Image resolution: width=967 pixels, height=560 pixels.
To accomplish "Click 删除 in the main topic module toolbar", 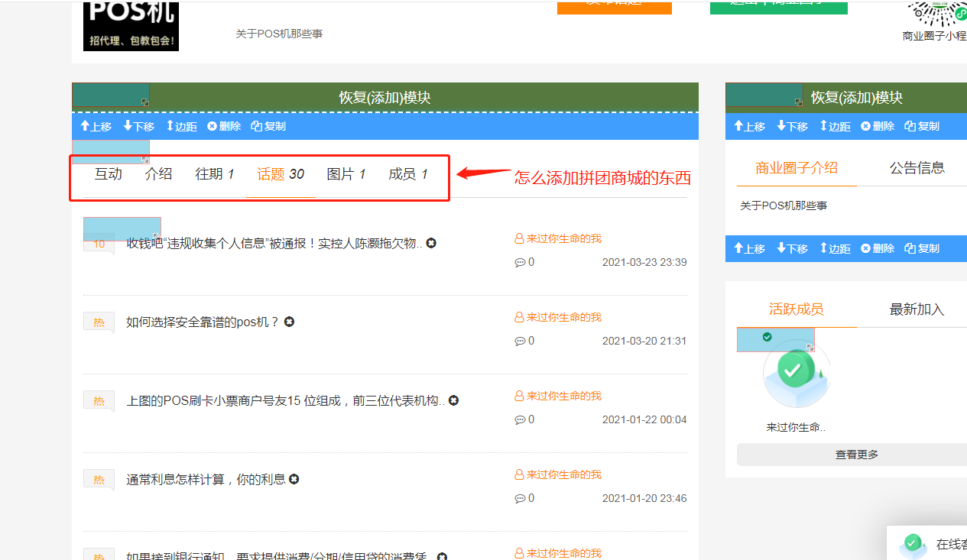I will (224, 126).
